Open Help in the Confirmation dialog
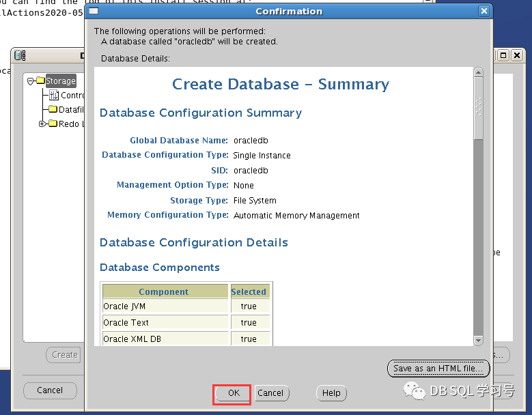The width and height of the screenshot is (532, 415). click(331, 393)
